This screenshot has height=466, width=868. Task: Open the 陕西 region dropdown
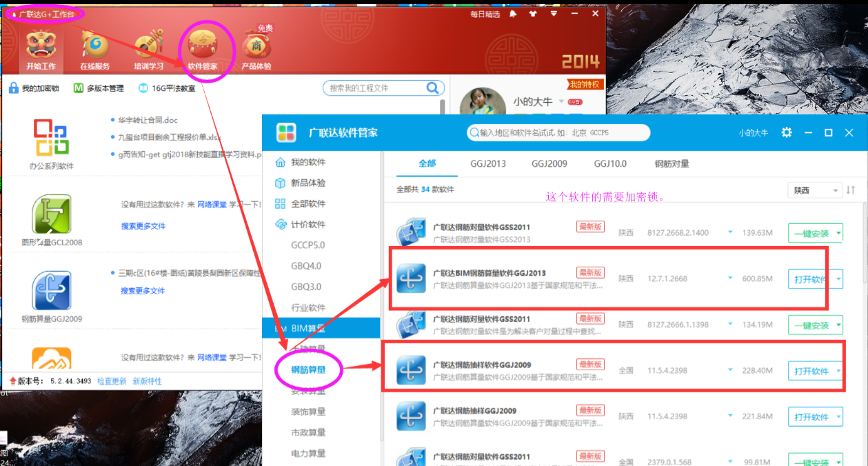click(816, 190)
